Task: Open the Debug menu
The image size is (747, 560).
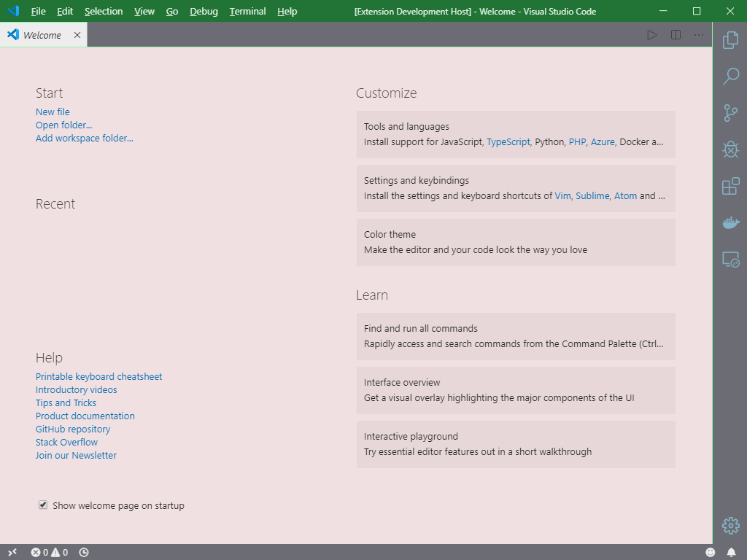Action: pyautogui.click(x=204, y=11)
